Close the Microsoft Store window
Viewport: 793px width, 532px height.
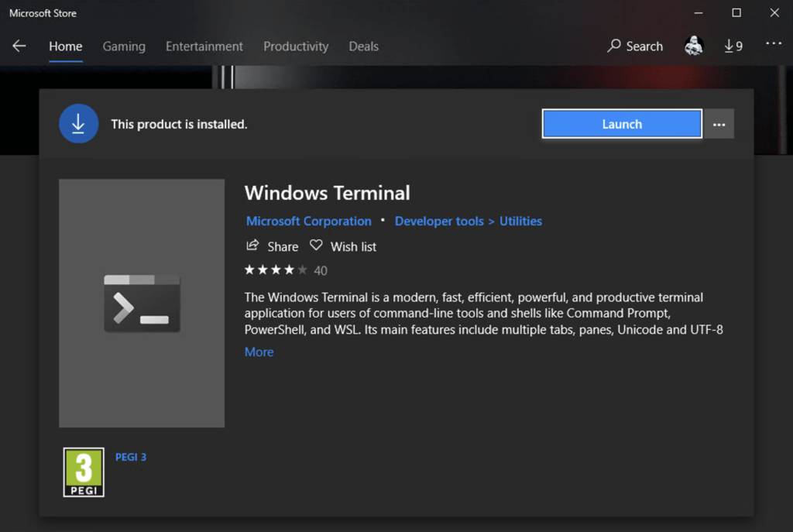click(x=774, y=12)
